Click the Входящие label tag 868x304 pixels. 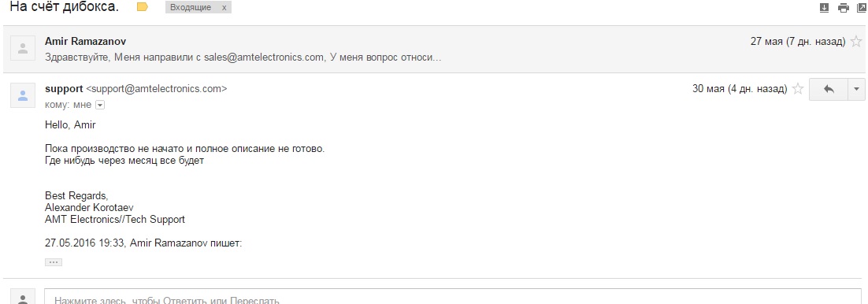click(x=191, y=8)
